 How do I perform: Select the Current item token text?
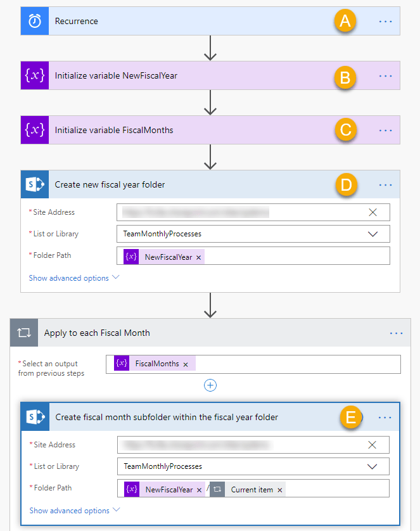[251, 490]
